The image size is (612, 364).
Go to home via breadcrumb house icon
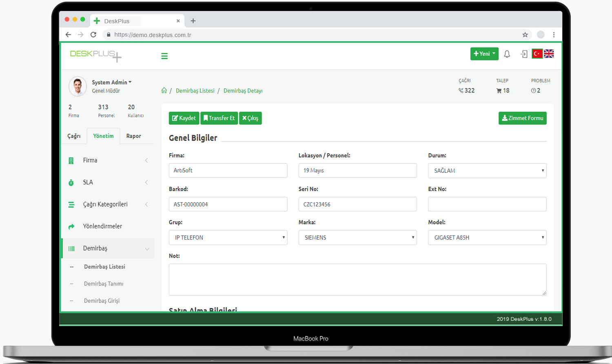164,90
